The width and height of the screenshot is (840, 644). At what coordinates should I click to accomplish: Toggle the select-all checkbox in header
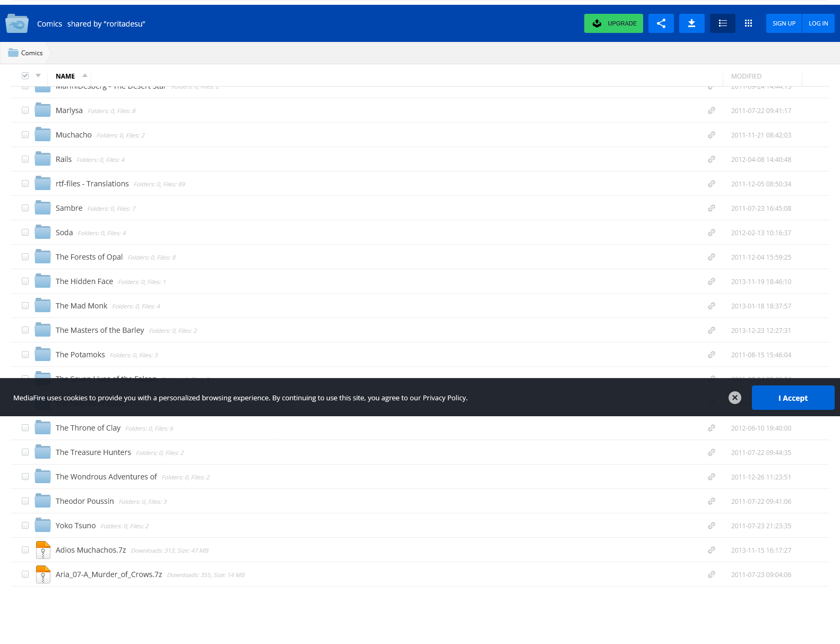coord(25,75)
